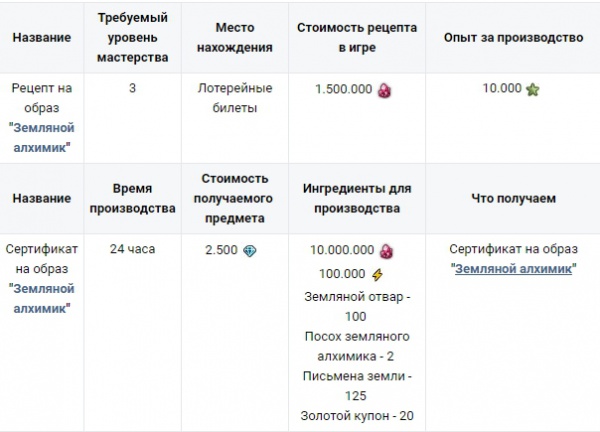The width and height of the screenshot is (600, 432).
Task: Select the "Опыт за производство" column header
Action: click(x=513, y=37)
